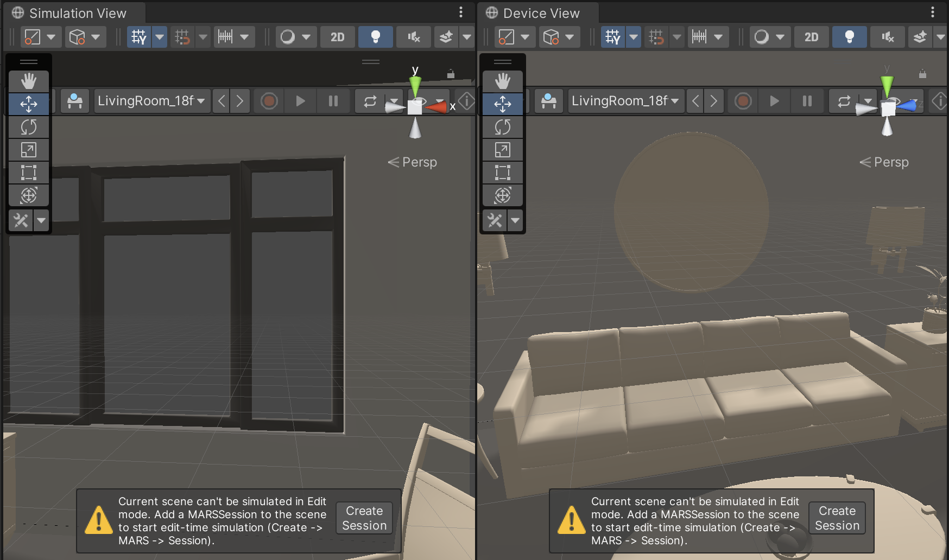Open LivingRoom_18f environment dropdown in Simulation View
This screenshot has width=949, height=560.
(x=152, y=101)
